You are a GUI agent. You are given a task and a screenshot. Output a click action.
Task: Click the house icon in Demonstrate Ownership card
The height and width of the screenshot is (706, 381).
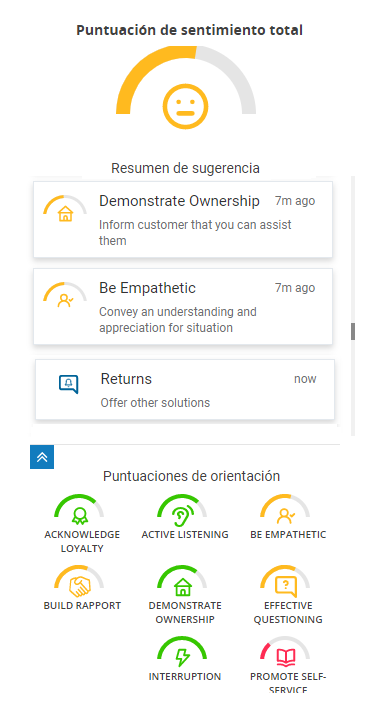65,214
